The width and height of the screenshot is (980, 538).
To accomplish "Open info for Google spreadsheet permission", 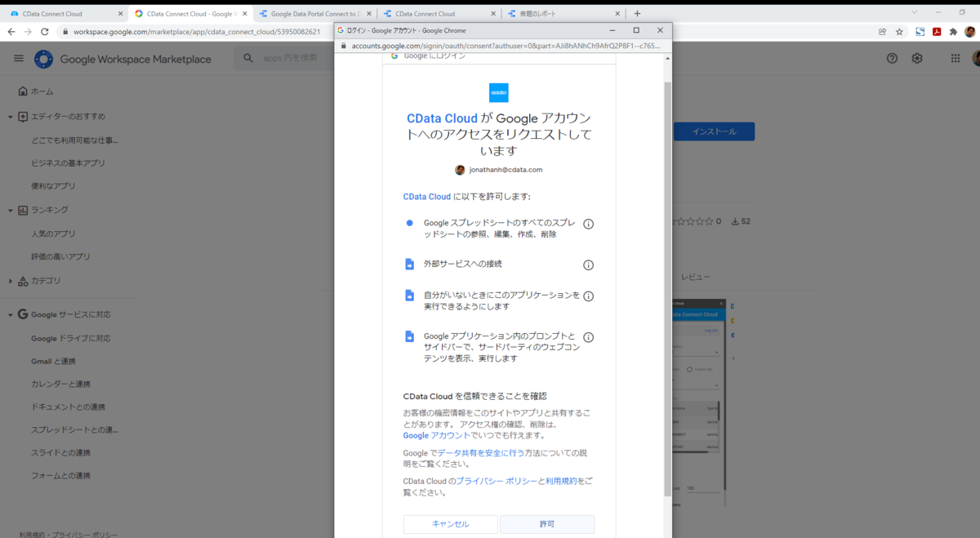I will pyautogui.click(x=588, y=224).
